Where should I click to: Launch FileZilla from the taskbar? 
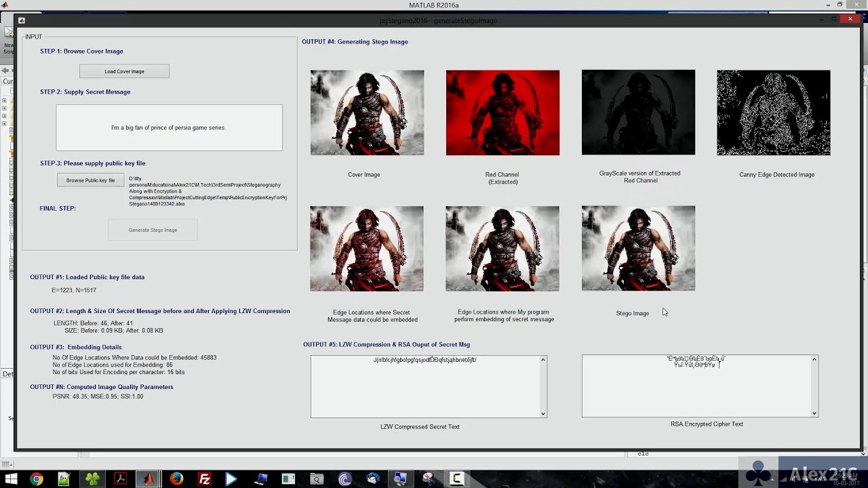tap(204, 479)
